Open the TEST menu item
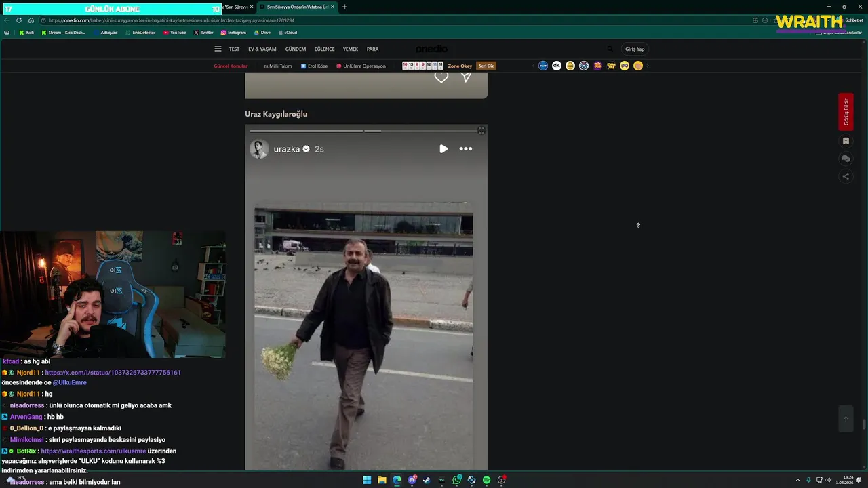The width and height of the screenshot is (868, 488). click(234, 49)
